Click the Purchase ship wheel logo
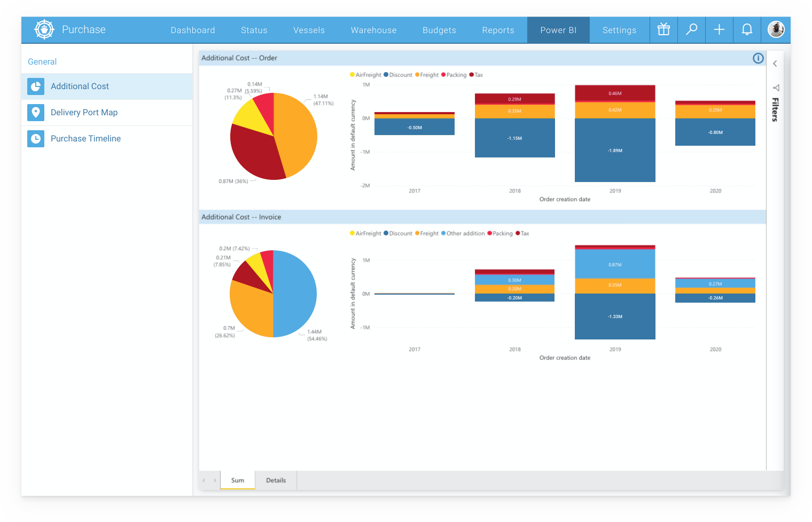This screenshot has width=812, height=522. (44, 30)
